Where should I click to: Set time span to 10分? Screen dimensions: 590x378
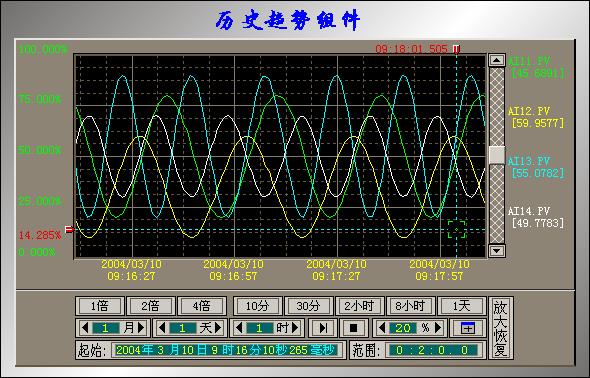257,306
